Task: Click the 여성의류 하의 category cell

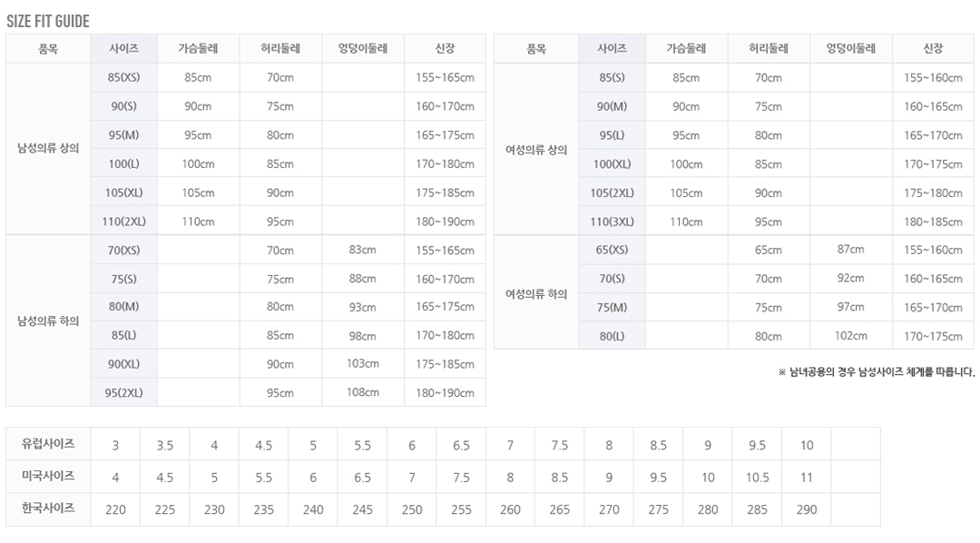Action: click(536, 293)
